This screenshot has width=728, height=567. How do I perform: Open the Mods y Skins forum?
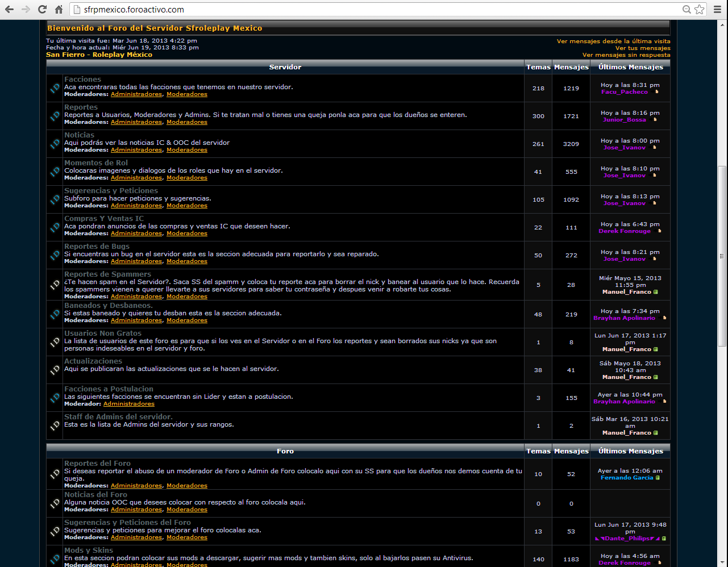(89, 551)
